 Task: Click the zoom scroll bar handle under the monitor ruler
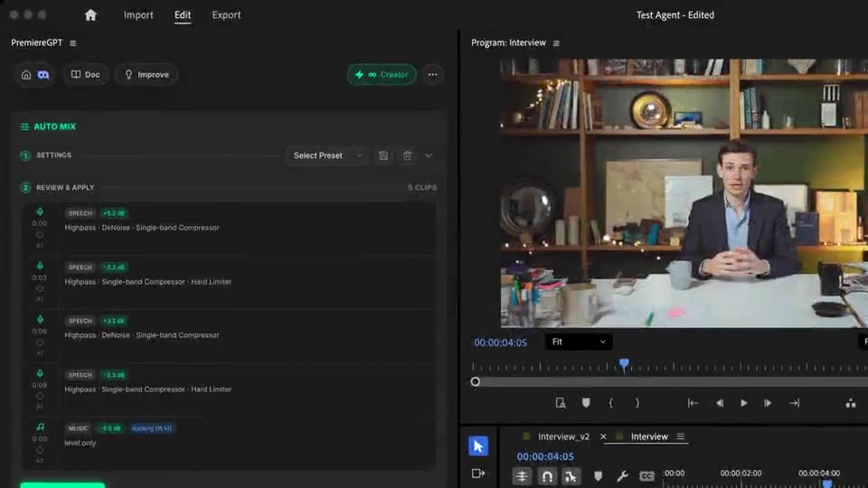(475, 381)
